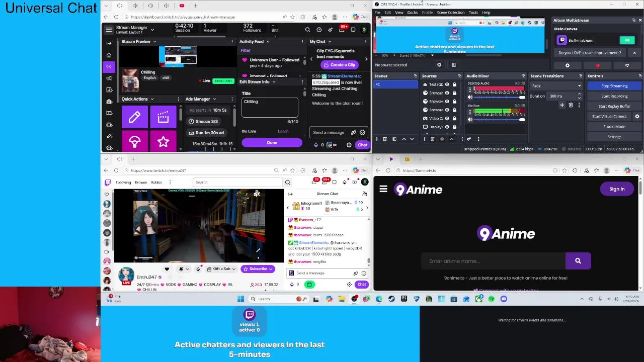Open Aitum Multistream settings gear
The width and height of the screenshot is (644, 362).
click(x=568, y=65)
